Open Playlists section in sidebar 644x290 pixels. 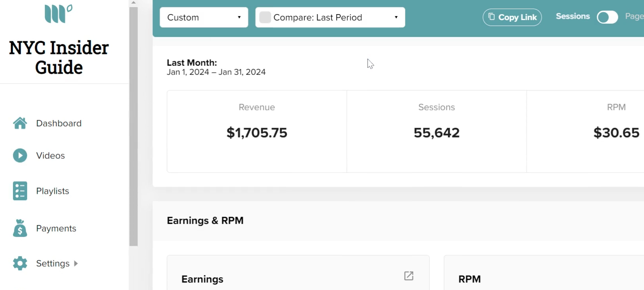tap(52, 191)
